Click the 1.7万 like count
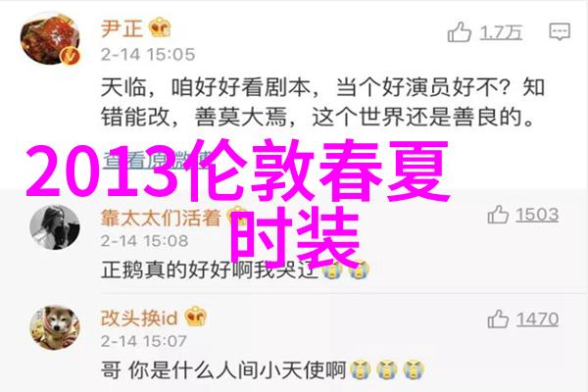Screen dimensions: 588x392 [501, 33]
